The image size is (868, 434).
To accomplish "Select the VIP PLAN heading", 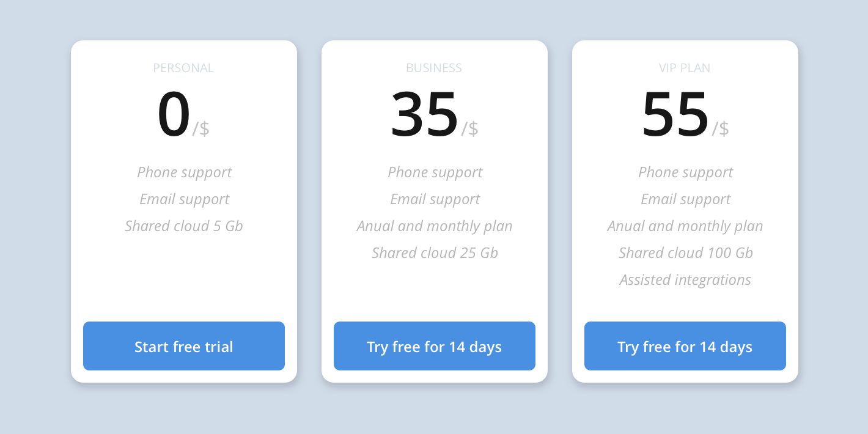I will [x=685, y=68].
